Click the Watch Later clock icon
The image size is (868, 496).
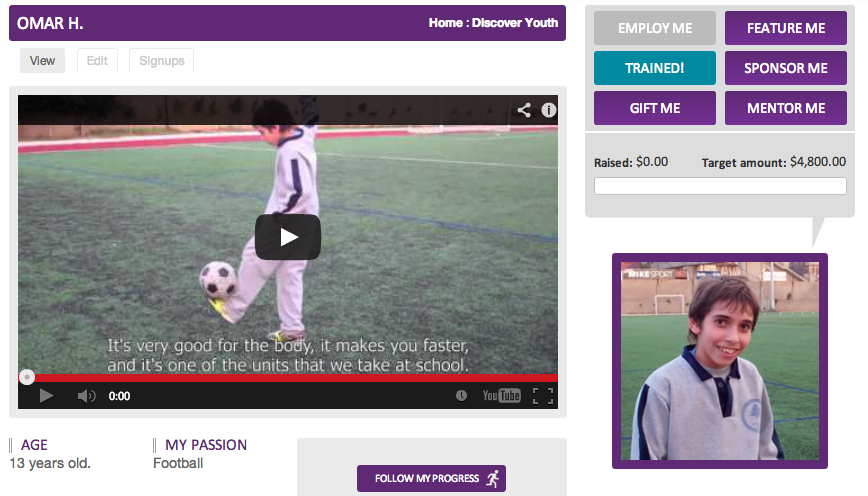tap(461, 395)
